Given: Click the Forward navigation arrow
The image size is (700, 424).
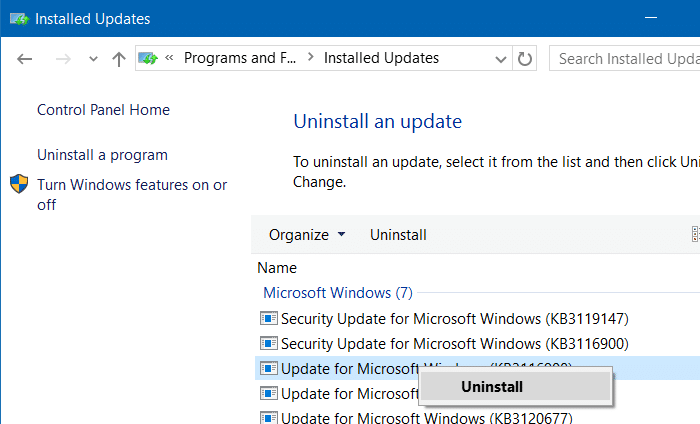Looking at the screenshot, I should (63, 58).
